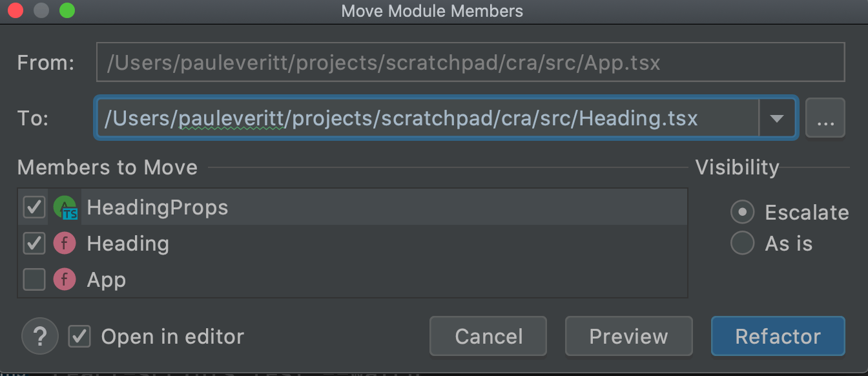Toggle the Open in editor checkbox
The width and height of the screenshot is (868, 376).
80,336
